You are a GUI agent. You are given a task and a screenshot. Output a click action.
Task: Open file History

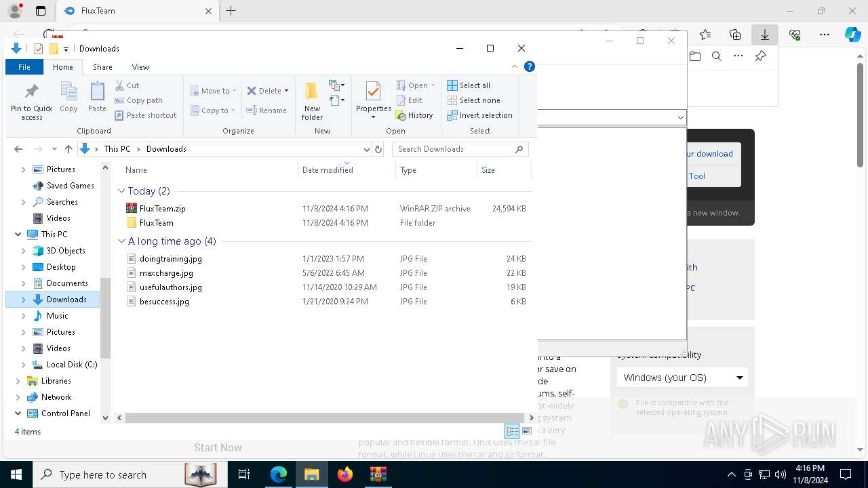(414, 115)
